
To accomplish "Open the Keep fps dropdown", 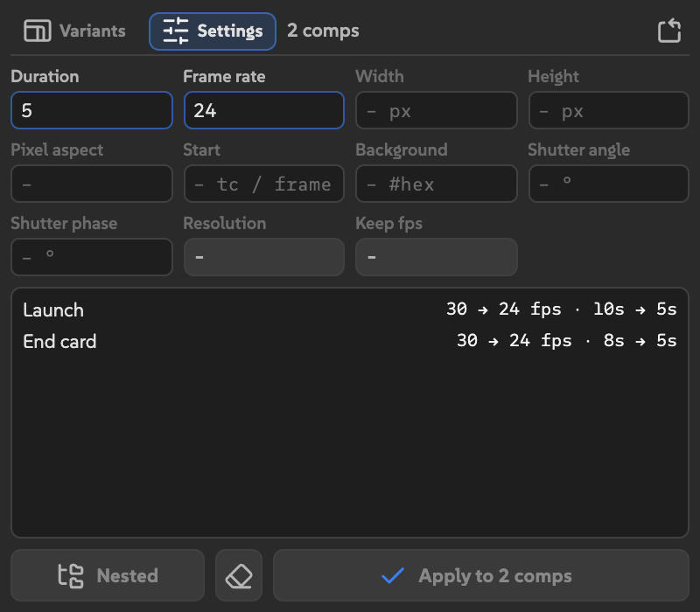I will pos(436,257).
